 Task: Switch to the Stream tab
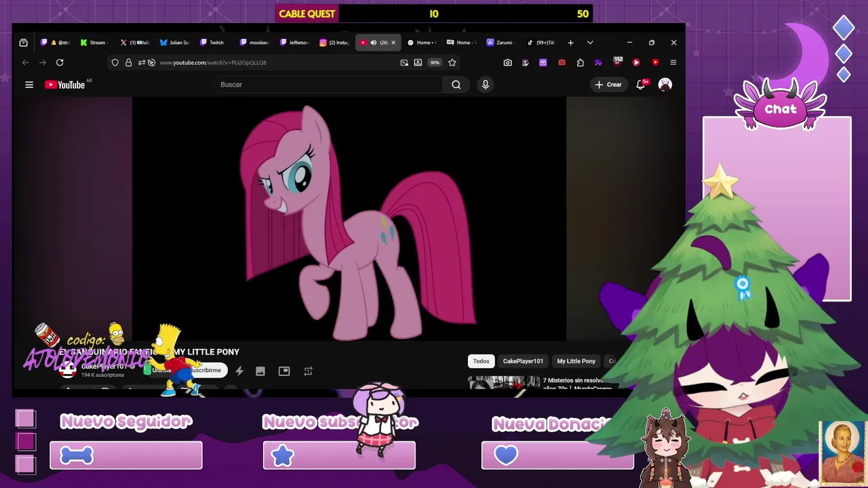pyautogui.click(x=94, y=43)
